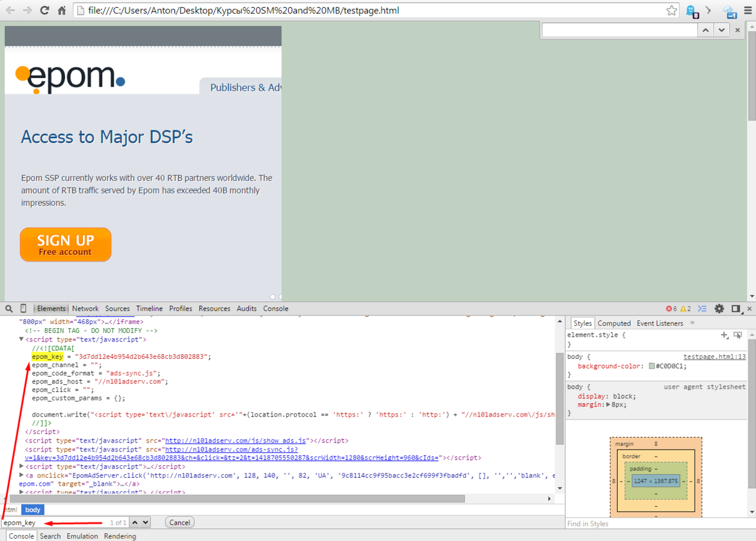Expand the collapsed script node below ads-sync.js

click(x=22, y=466)
